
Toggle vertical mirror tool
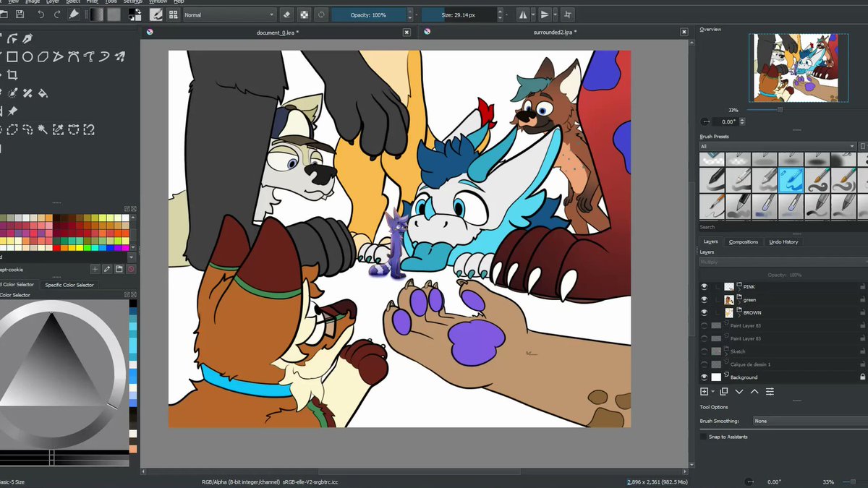545,14
